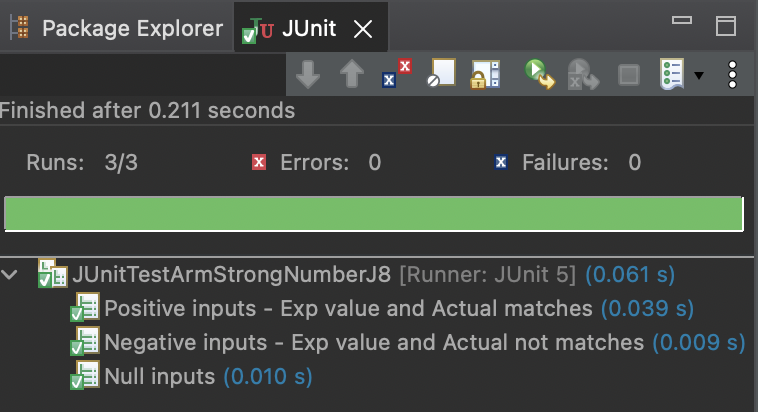Image resolution: width=758 pixels, height=412 pixels.
Task: Select "Negative inputs" test result
Action: pyautogui.click(x=373, y=343)
